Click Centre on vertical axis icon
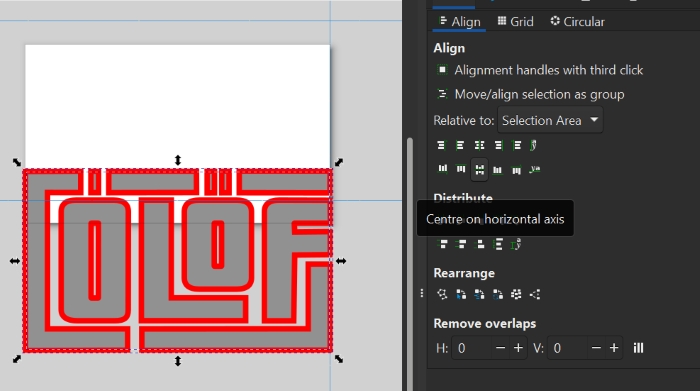This screenshot has width=700, height=391. click(479, 146)
